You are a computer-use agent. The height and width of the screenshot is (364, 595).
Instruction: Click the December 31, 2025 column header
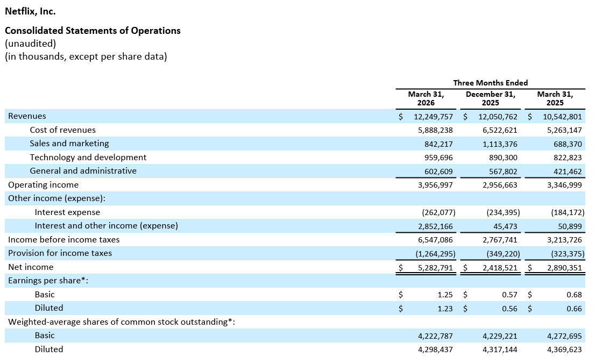pyautogui.click(x=490, y=98)
